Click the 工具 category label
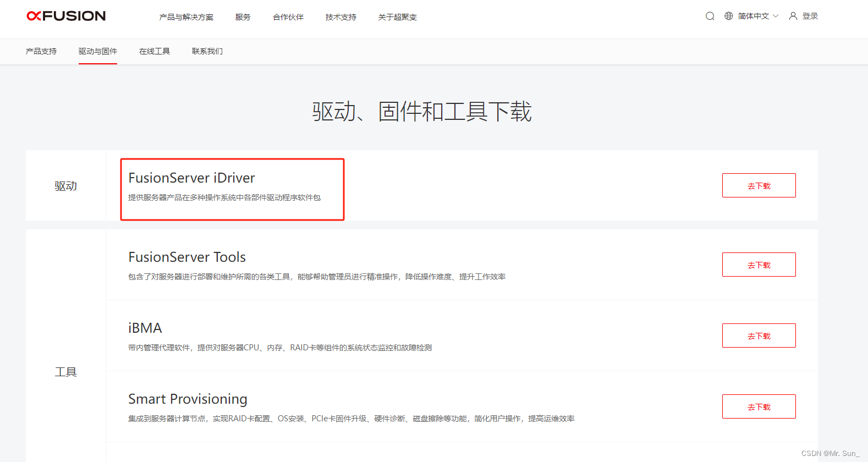The height and width of the screenshot is (462, 868). [65, 372]
